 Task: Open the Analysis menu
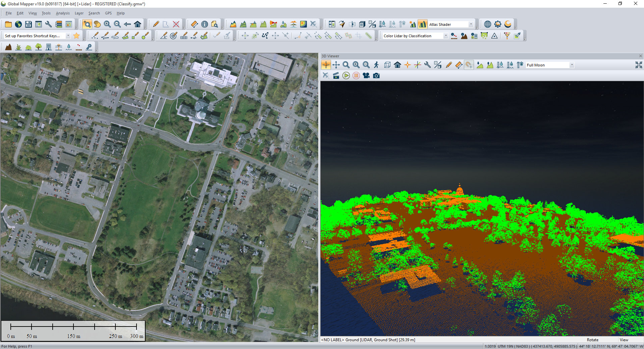(62, 13)
